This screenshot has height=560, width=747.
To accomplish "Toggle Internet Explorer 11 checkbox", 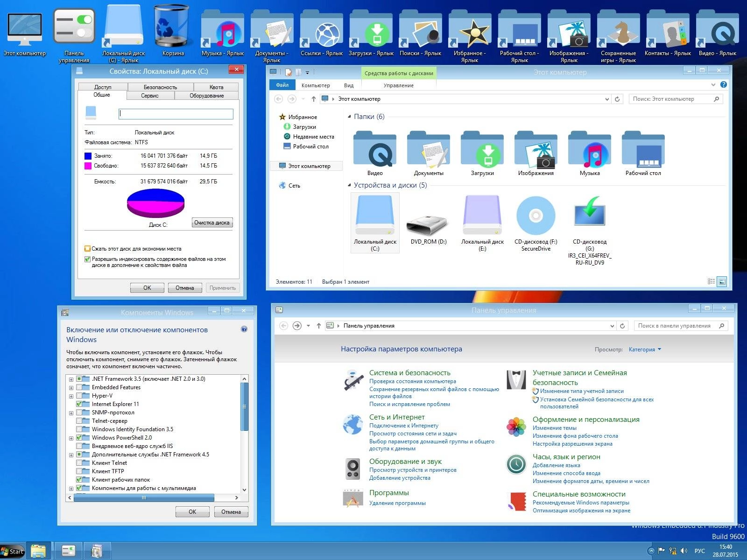I will (x=79, y=404).
